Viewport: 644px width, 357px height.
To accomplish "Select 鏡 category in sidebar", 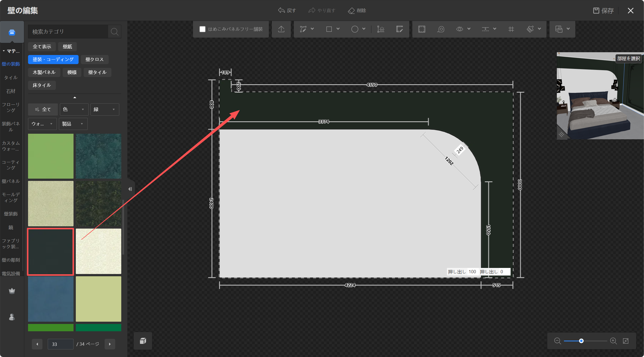I will [x=11, y=228].
